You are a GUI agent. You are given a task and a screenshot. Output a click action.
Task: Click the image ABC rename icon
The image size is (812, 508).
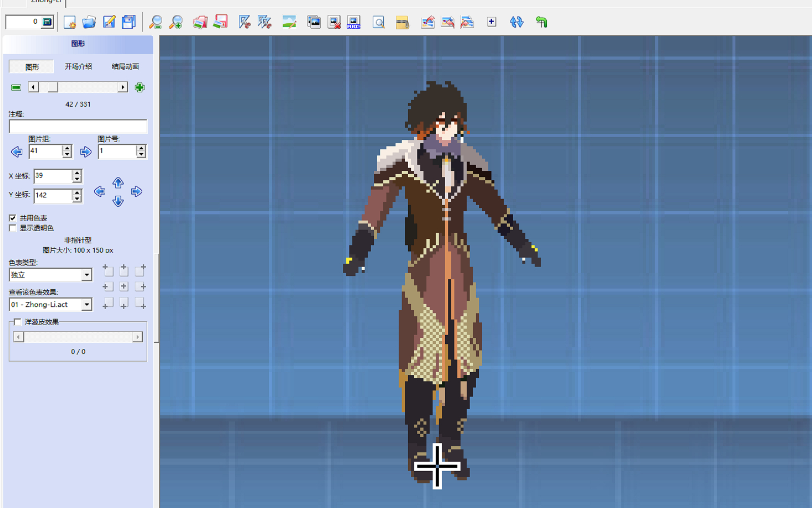[x=353, y=22]
